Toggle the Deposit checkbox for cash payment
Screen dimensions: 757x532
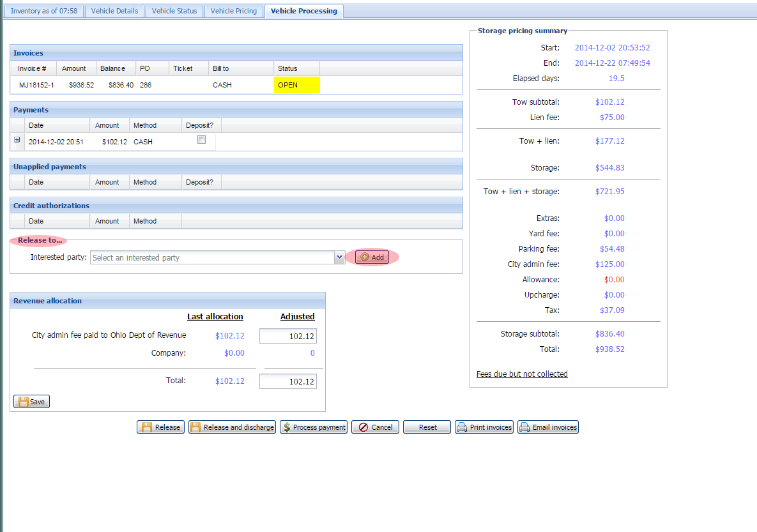coord(202,140)
